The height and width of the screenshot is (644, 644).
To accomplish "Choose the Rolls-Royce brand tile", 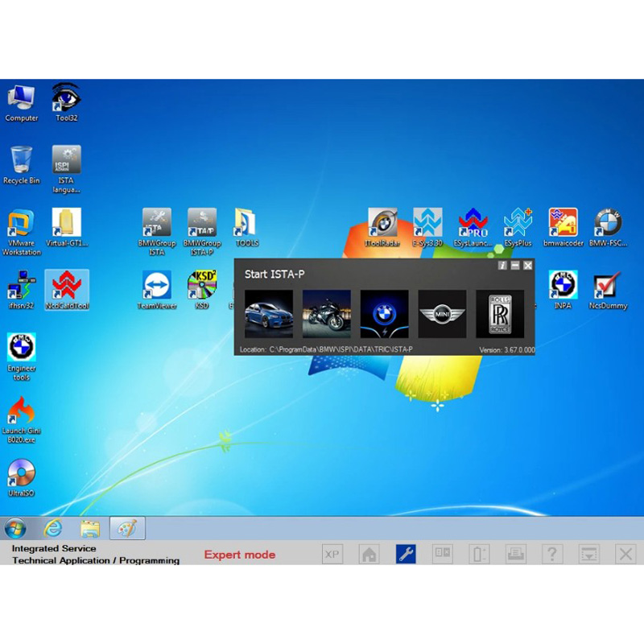I will coord(500,314).
